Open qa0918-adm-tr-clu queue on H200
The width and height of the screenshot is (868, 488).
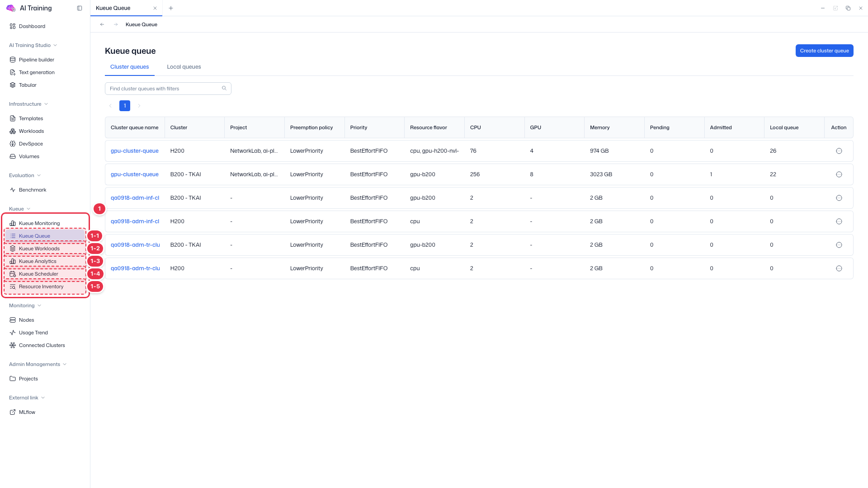(135, 268)
